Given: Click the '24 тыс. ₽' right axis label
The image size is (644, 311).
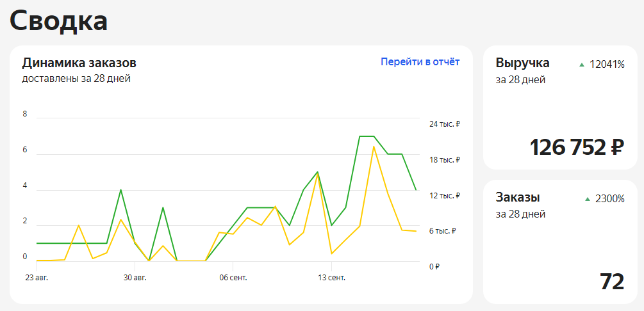Looking at the screenshot, I should click(445, 124).
